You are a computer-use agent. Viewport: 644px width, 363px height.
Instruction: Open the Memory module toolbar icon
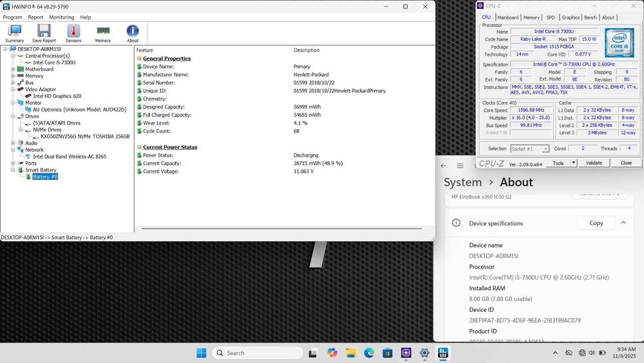[x=103, y=34]
